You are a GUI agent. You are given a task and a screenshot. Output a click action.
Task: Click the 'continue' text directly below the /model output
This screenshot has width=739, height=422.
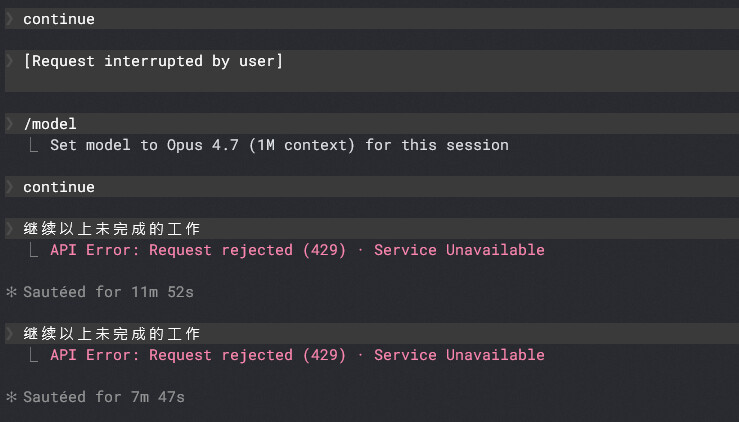59,187
